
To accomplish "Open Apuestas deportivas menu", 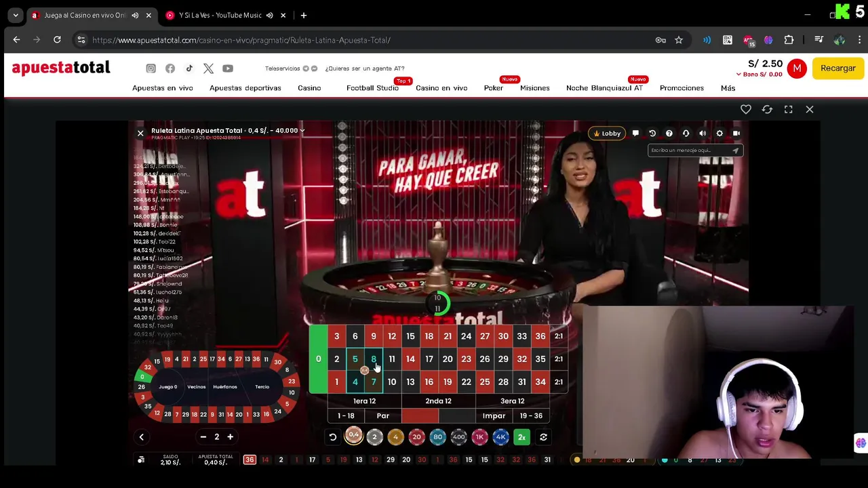I will tap(245, 88).
